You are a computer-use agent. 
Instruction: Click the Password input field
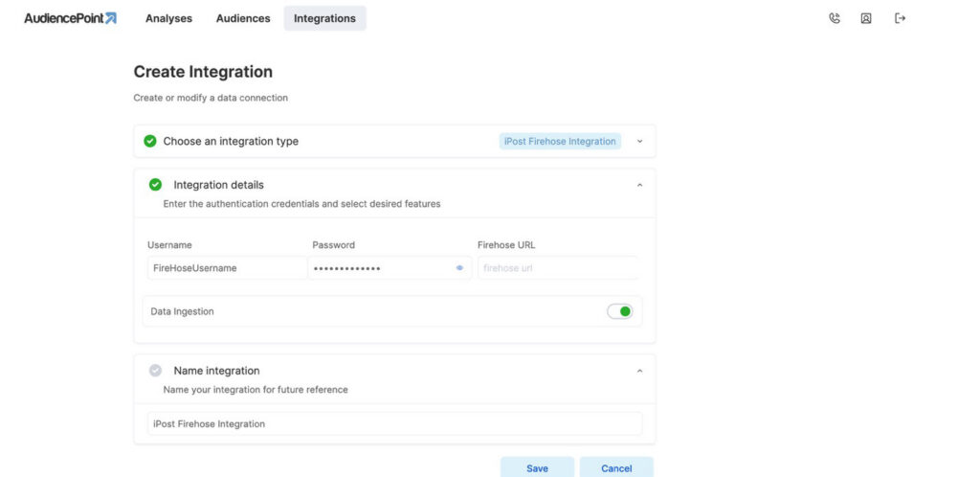[x=390, y=268]
